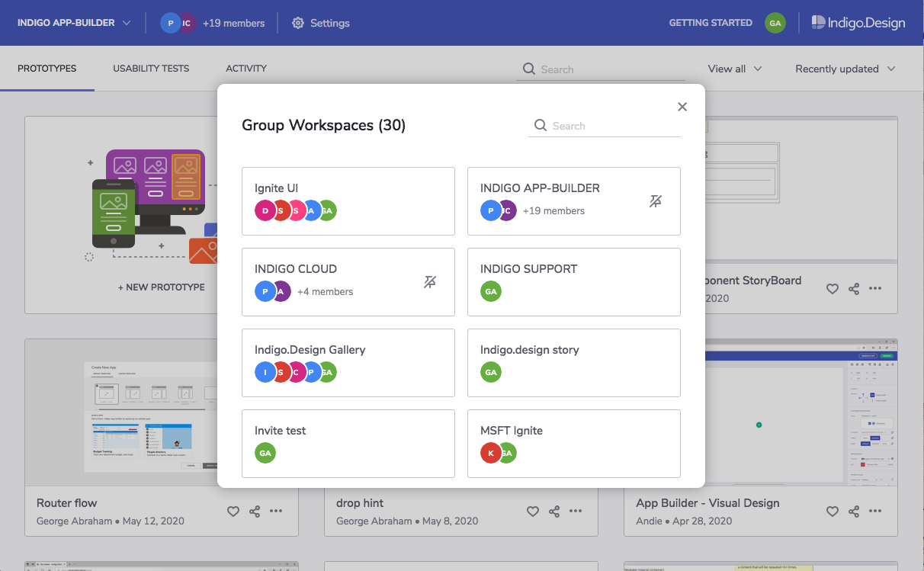Image resolution: width=924 pixels, height=571 pixels.
Task: Select the Invite test workspace card
Action: (x=348, y=444)
